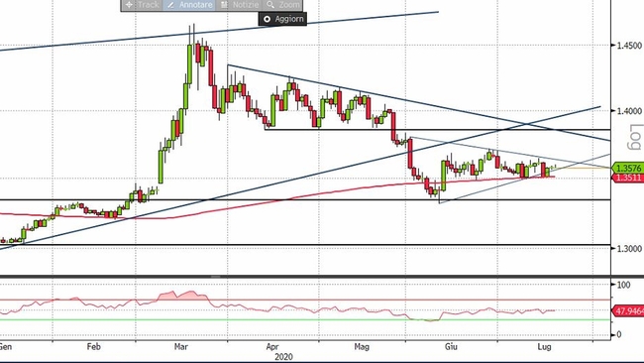
Task: Click the Giu month axis label
Action: coord(451,346)
